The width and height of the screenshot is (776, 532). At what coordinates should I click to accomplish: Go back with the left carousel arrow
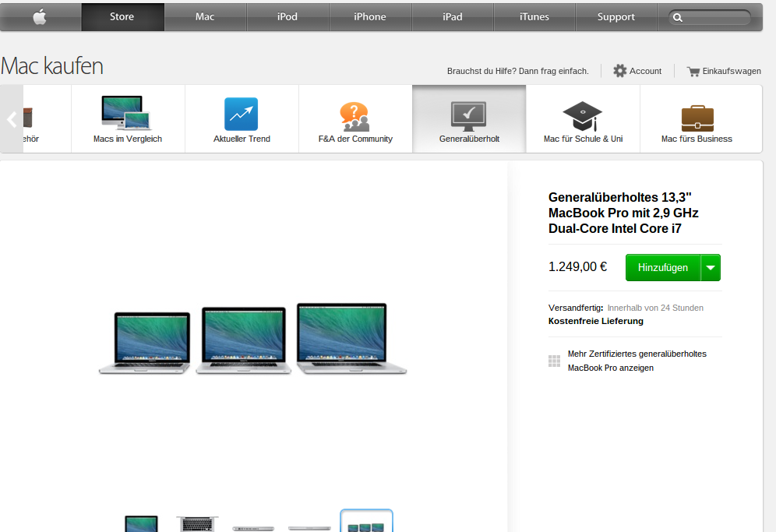pos(12,118)
